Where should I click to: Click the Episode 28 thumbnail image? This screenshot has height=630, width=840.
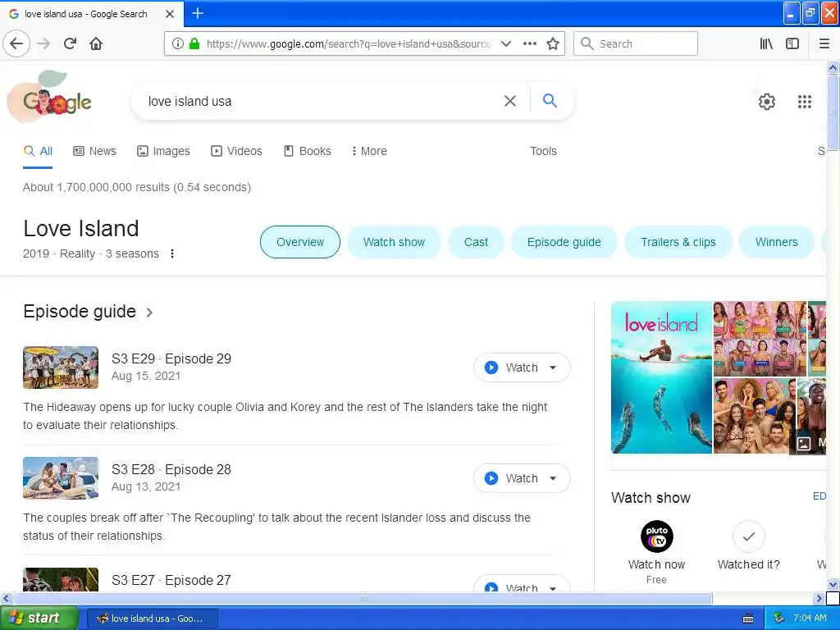pos(61,478)
